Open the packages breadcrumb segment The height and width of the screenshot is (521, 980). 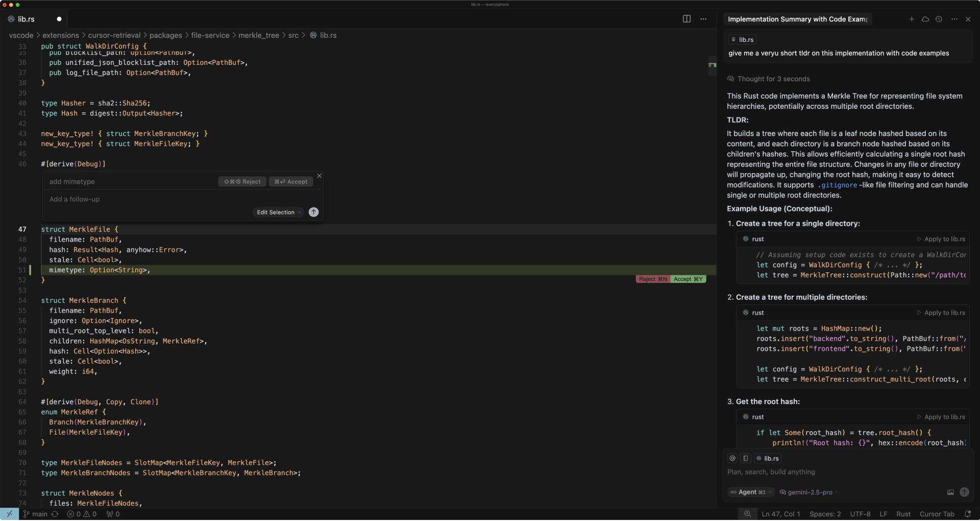pos(165,35)
